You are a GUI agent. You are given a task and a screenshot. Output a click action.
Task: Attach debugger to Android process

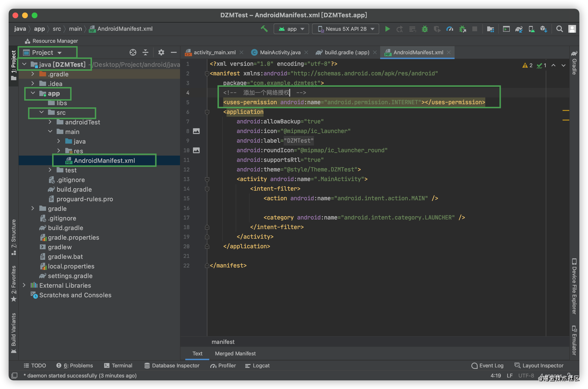coord(462,29)
